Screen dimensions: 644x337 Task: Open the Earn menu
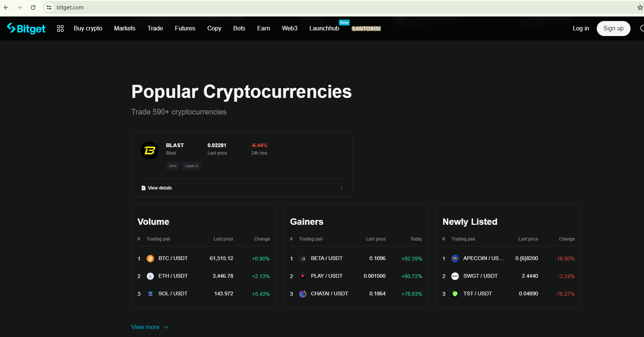[x=264, y=29]
